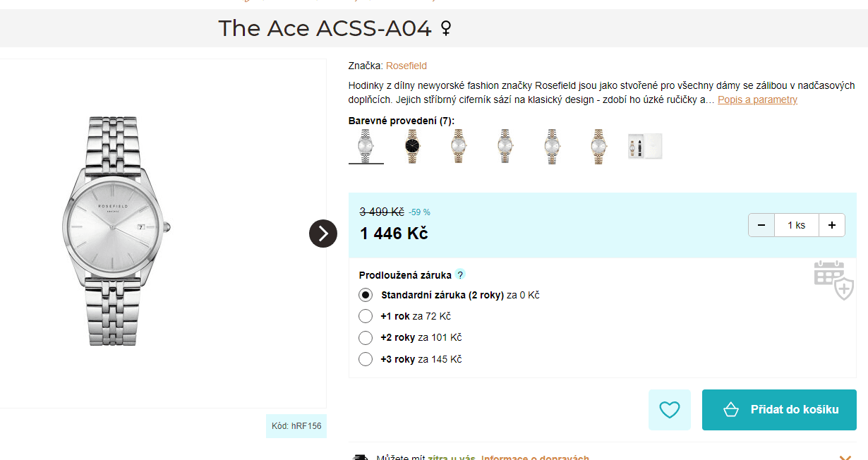868x460 pixels.
Task: Click the extended warranty help icon
Action: pyautogui.click(x=460, y=275)
